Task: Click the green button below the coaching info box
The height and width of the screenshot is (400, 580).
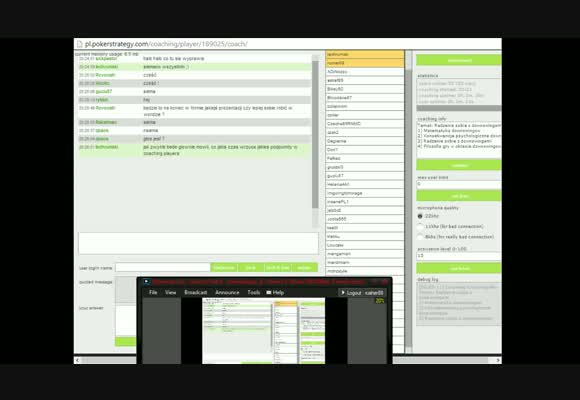Action: (459, 165)
